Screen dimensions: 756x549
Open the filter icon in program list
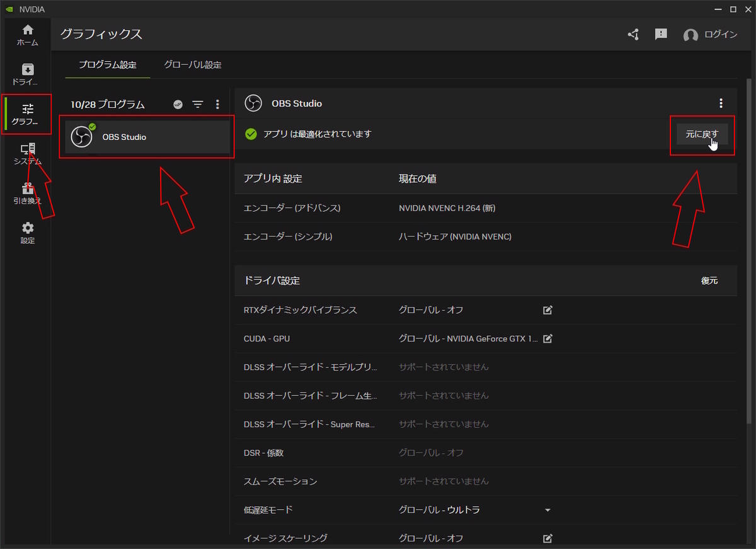(198, 105)
